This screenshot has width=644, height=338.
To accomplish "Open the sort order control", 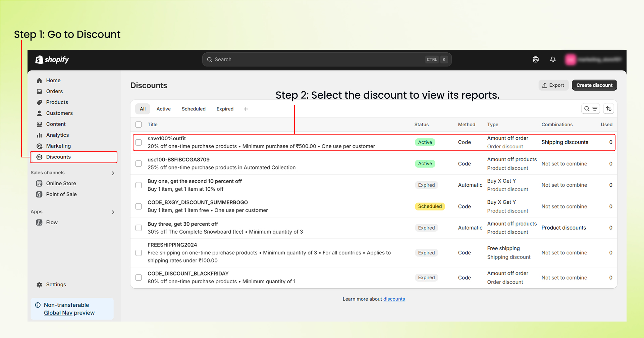I will pos(608,108).
